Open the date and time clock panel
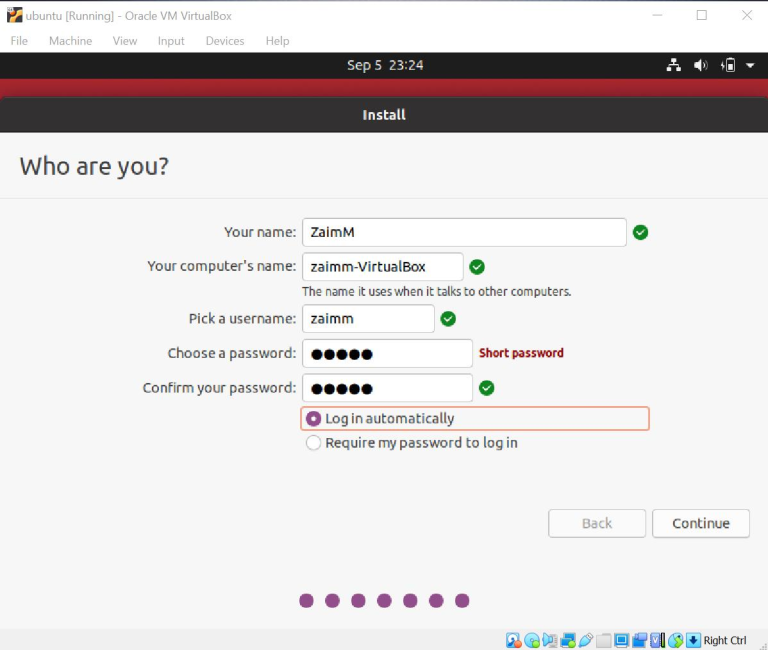The image size is (768, 650). coord(385,65)
